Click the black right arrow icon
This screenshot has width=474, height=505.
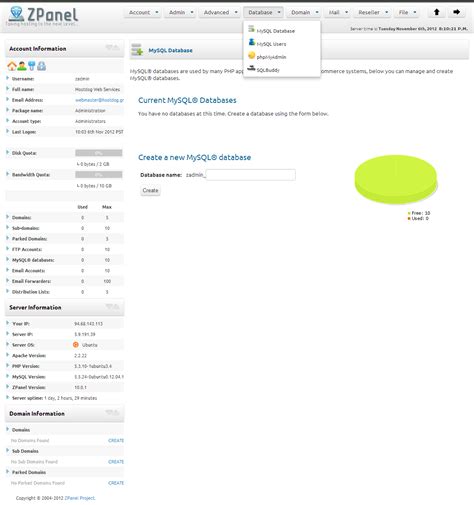tap(456, 12)
